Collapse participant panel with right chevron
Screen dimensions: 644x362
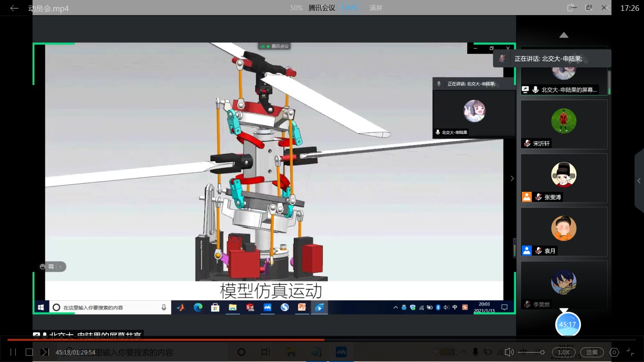point(512,179)
